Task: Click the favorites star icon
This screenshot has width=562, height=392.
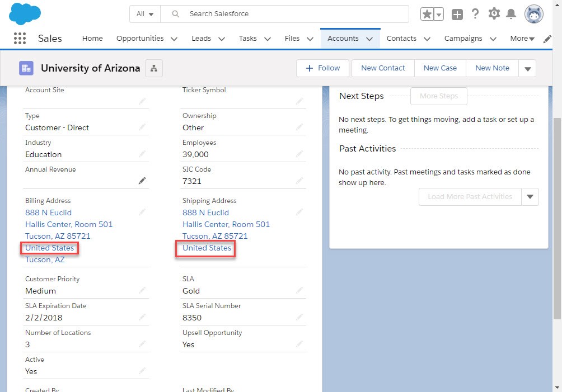Action: coord(427,15)
